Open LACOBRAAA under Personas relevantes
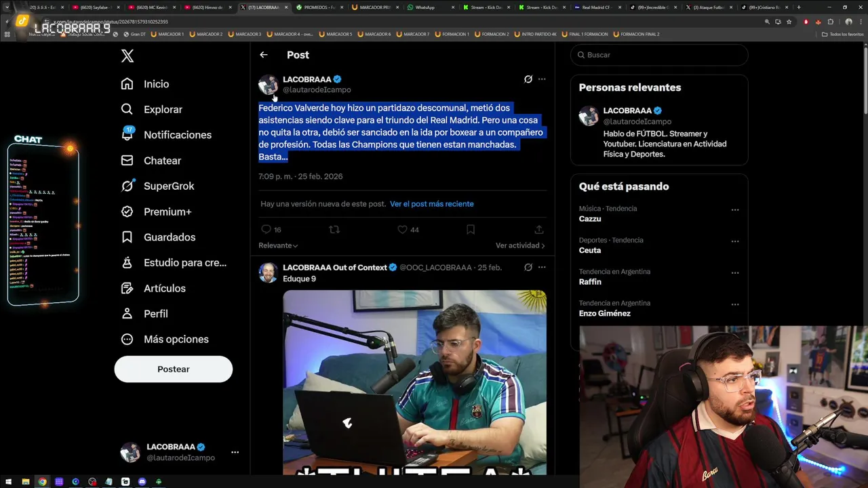 627,110
